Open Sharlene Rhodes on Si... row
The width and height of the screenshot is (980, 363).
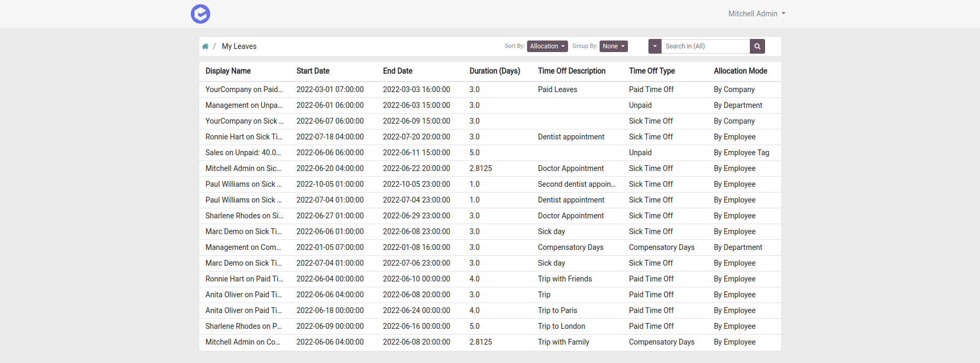[x=490, y=216]
